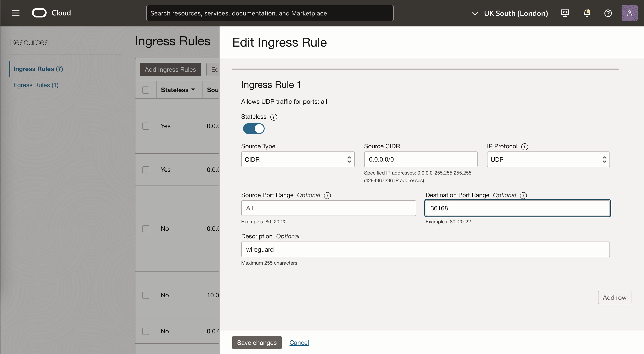Click the region selector UK South icon
The width and height of the screenshot is (644, 354).
coord(475,12)
